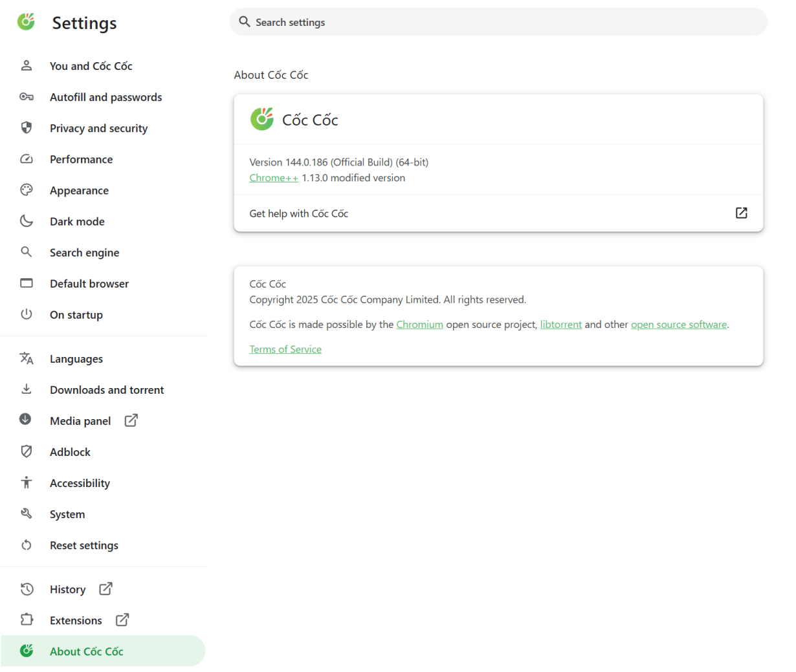Follow the Chrome++ link

[x=274, y=178]
